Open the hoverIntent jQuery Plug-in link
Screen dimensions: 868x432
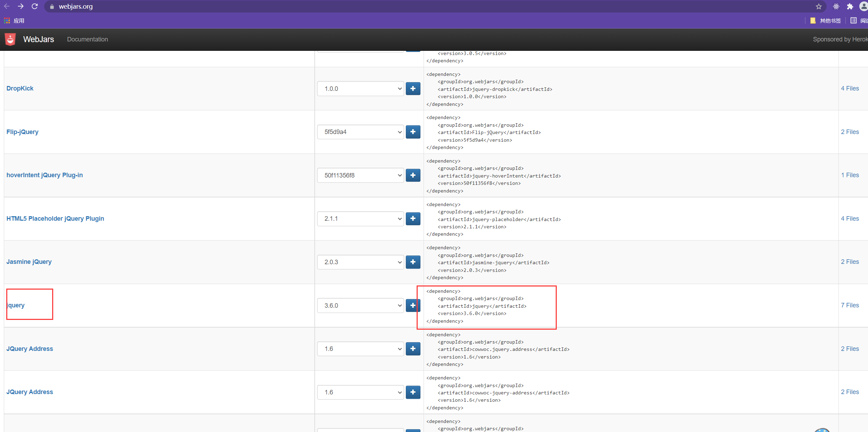point(45,175)
